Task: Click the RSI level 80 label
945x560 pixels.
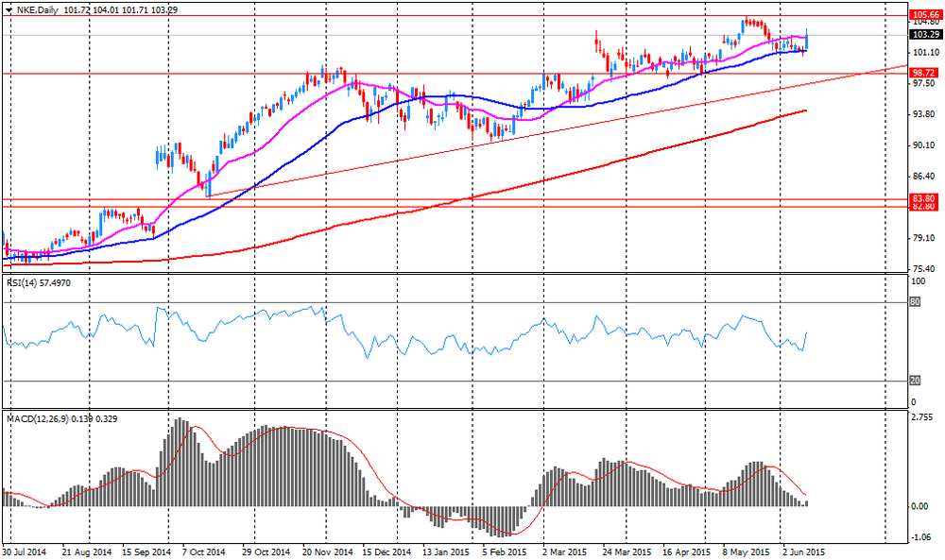Action: point(915,302)
